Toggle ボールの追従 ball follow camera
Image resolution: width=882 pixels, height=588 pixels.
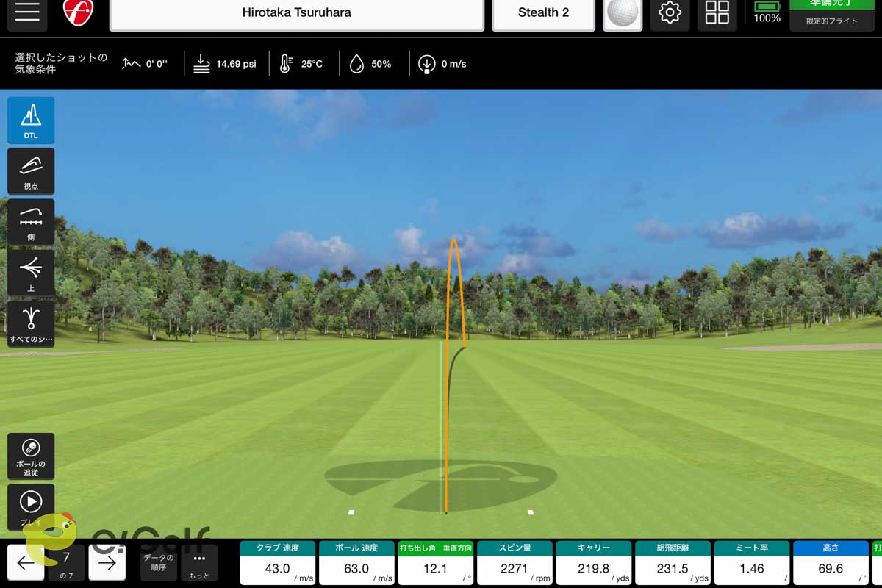point(31,456)
